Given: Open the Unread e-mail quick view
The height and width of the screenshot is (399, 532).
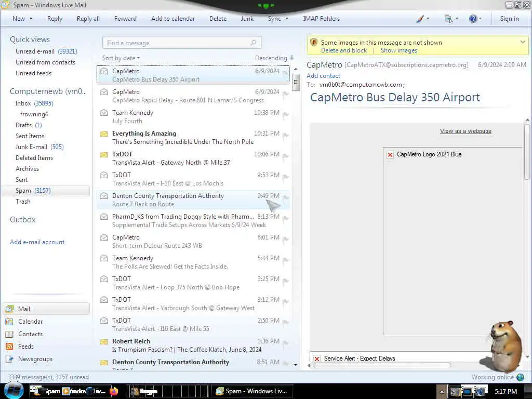Looking at the screenshot, I should [46, 51].
